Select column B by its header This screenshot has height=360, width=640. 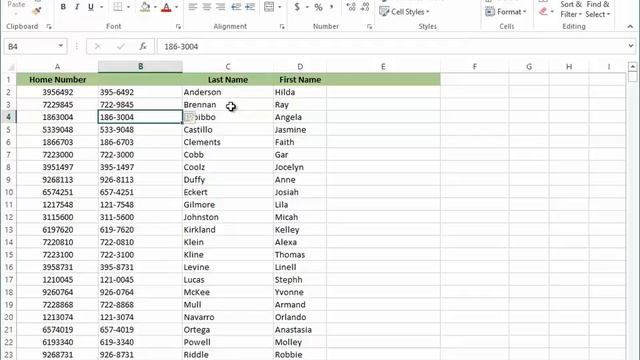pos(140,67)
